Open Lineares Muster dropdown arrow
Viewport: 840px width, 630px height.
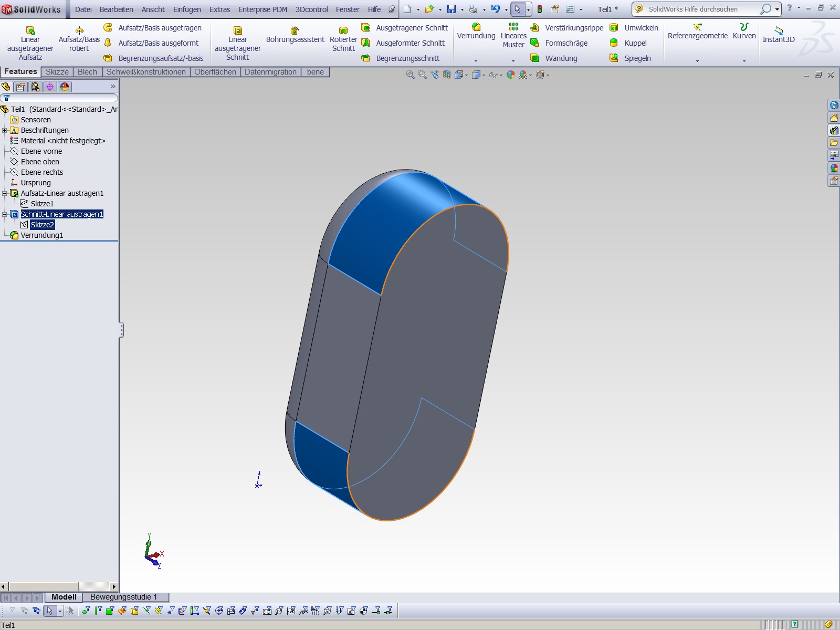[x=513, y=61]
